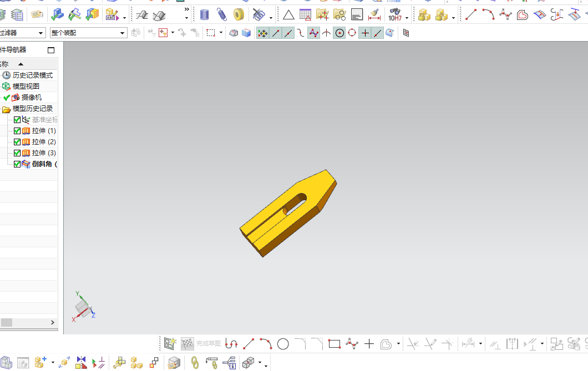Select the yellow disc spring icon
The height and width of the screenshot is (371, 588).
239,15
